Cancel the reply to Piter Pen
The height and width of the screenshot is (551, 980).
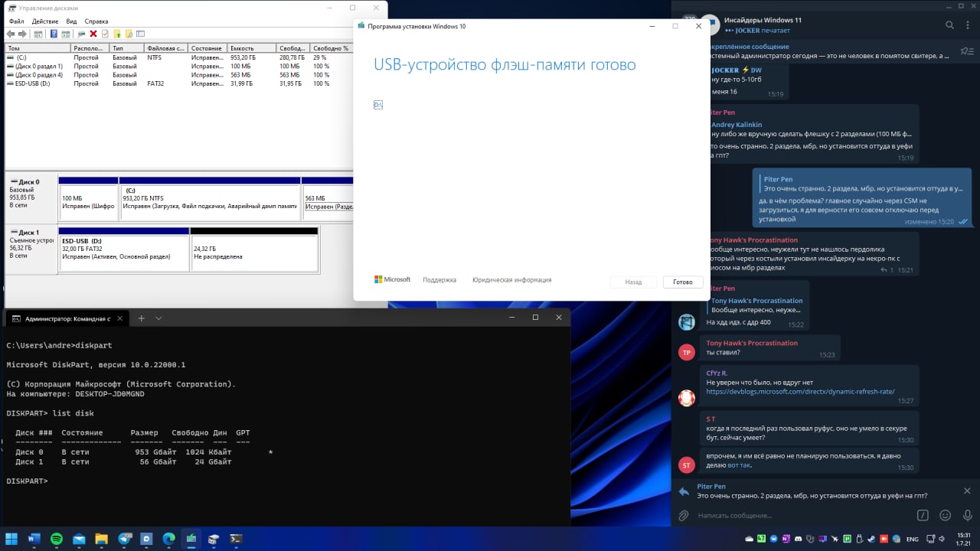(967, 491)
